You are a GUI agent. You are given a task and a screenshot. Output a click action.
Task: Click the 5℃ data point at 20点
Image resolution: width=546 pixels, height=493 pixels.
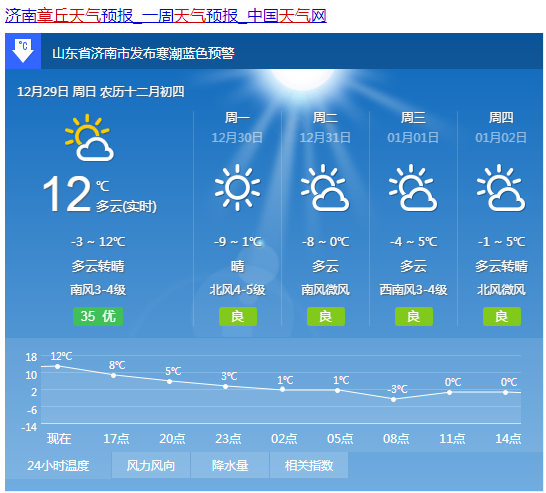pos(170,381)
